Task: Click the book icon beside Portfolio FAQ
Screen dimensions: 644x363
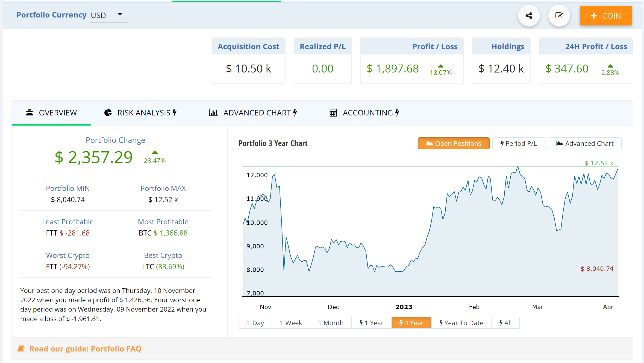Action: [x=21, y=349]
